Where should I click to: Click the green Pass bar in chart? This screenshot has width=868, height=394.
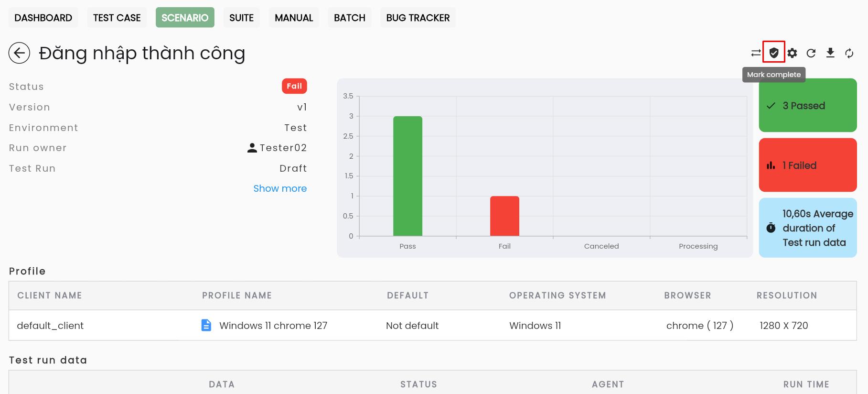[x=407, y=176]
